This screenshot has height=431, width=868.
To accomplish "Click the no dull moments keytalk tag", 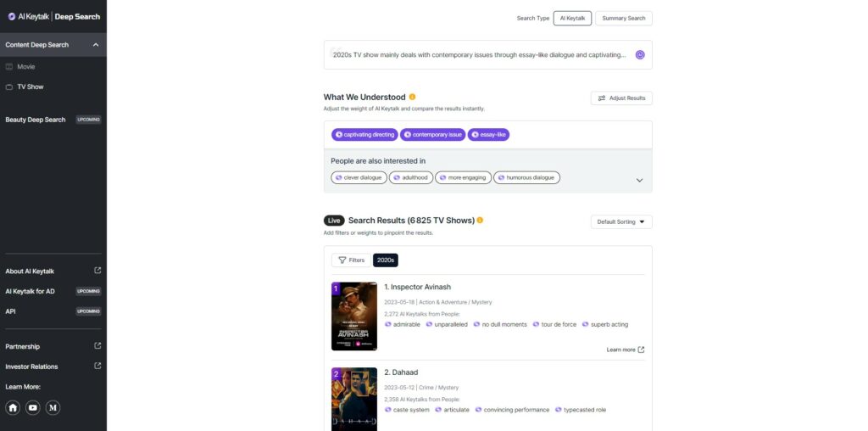I will click(500, 325).
